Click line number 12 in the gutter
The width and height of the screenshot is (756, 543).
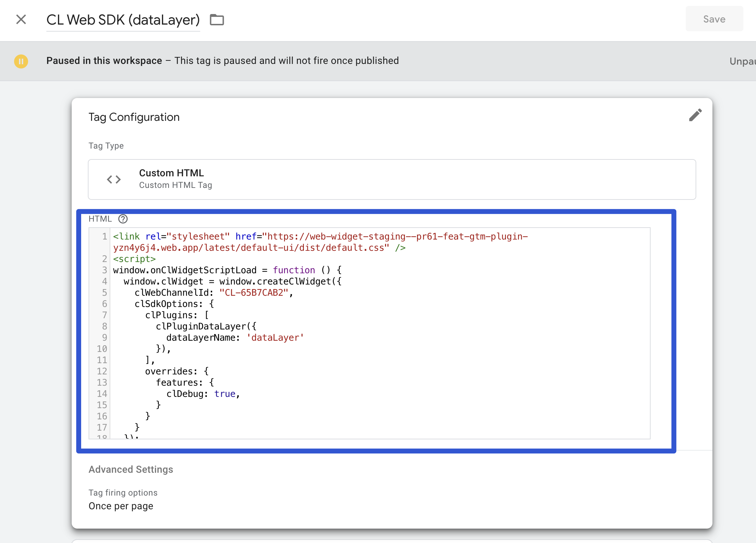[102, 371]
